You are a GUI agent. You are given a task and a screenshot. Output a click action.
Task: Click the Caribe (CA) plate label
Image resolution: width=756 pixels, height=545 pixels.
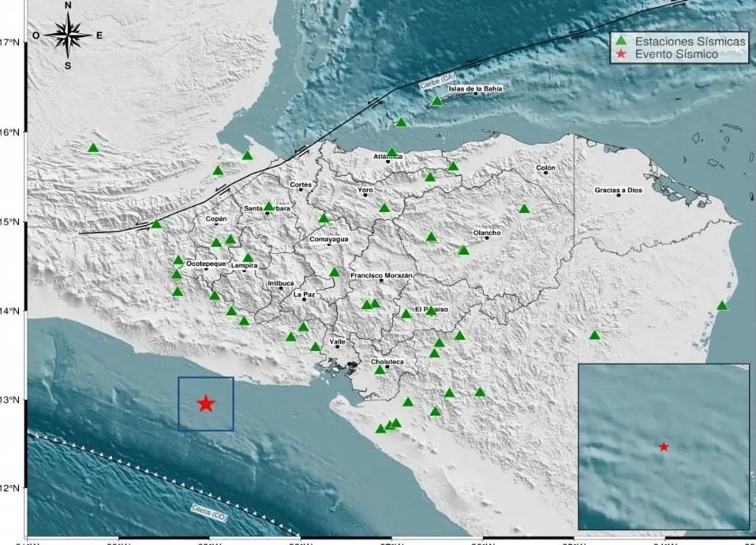(437, 81)
